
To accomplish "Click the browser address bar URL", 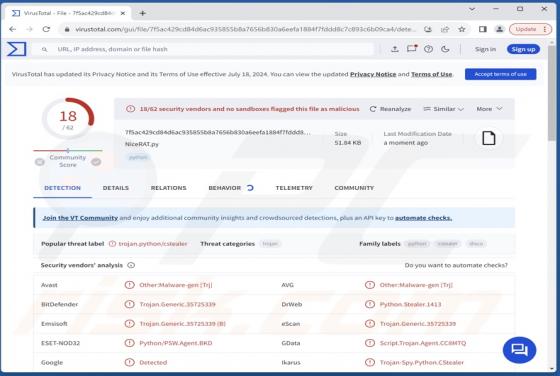I will pos(245,29).
